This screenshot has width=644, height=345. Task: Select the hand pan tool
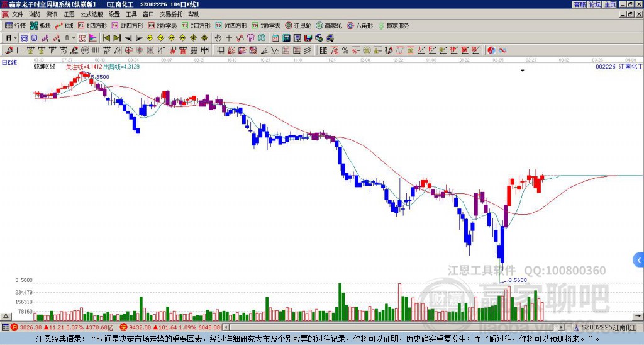pos(218,38)
